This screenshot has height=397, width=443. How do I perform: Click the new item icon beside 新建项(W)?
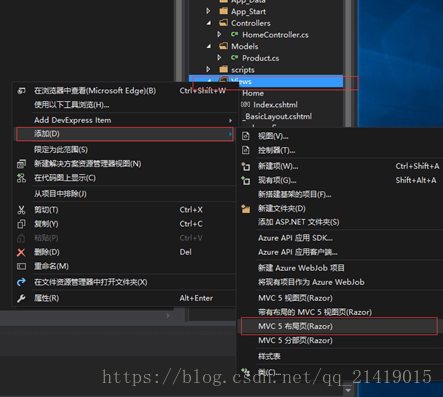pyautogui.click(x=246, y=166)
